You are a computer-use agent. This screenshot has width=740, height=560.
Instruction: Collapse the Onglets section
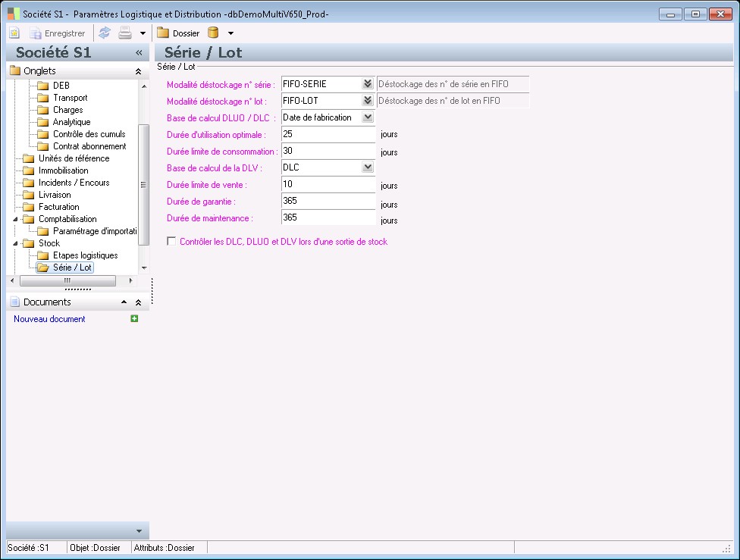138,71
